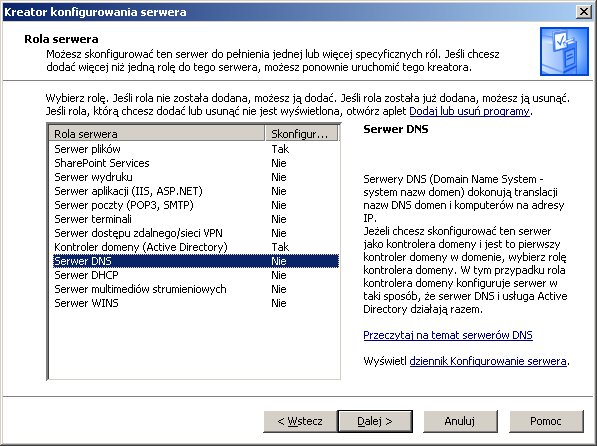Sort by Rola serwera column header

pos(157,134)
